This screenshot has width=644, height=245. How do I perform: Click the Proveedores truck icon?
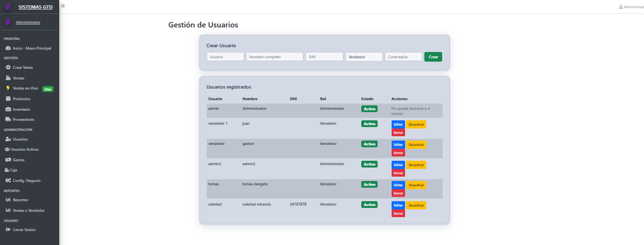point(8,119)
